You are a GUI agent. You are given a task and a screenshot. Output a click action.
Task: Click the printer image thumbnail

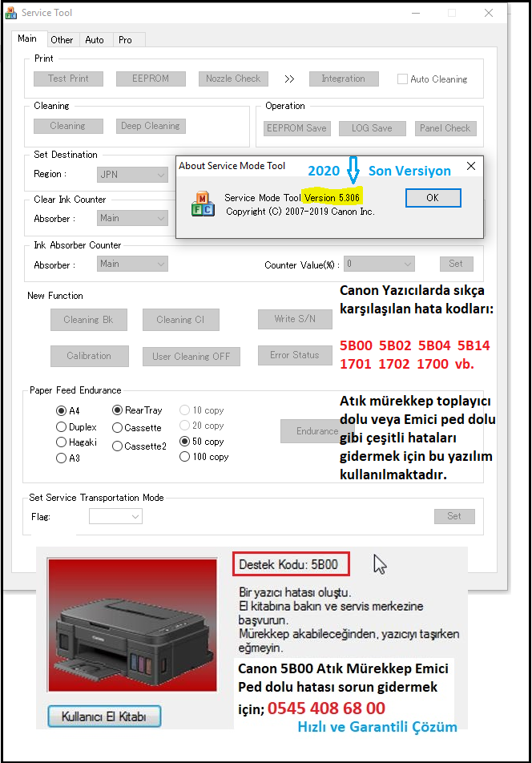pyautogui.click(x=132, y=625)
